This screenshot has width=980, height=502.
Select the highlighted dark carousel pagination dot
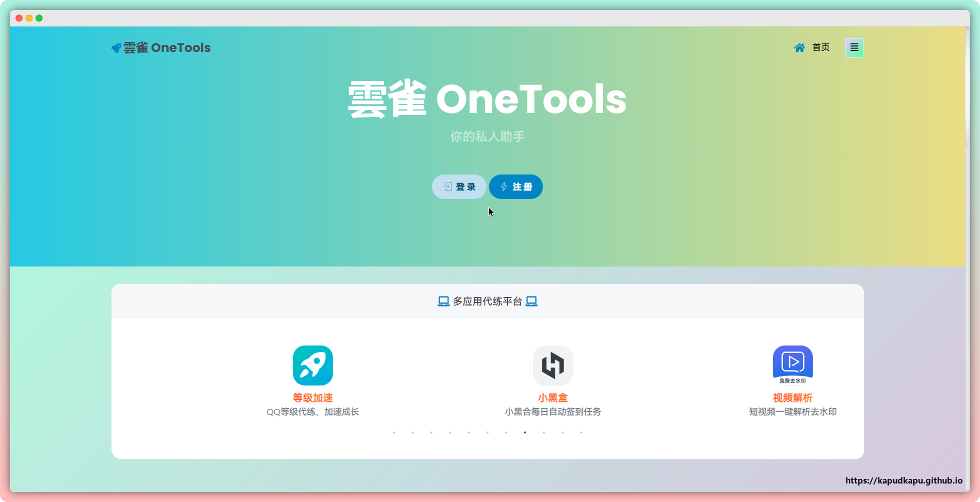525,432
